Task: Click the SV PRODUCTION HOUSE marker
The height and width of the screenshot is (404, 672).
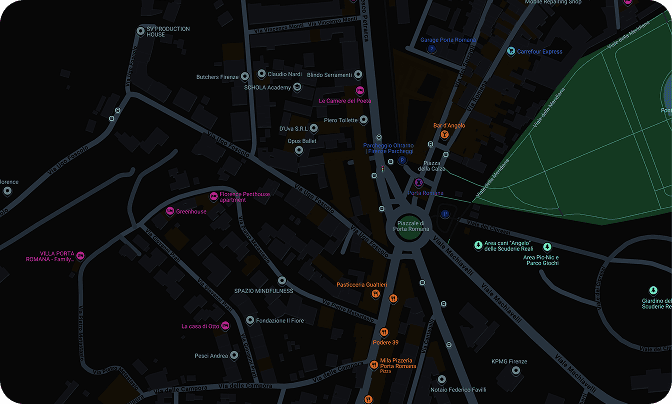Action: coord(141,31)
